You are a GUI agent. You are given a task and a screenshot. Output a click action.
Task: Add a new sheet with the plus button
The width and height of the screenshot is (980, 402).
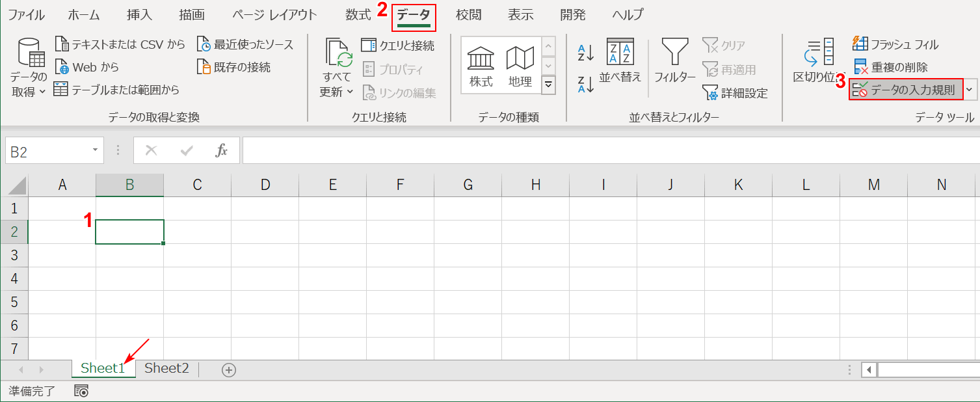point(229,368)
